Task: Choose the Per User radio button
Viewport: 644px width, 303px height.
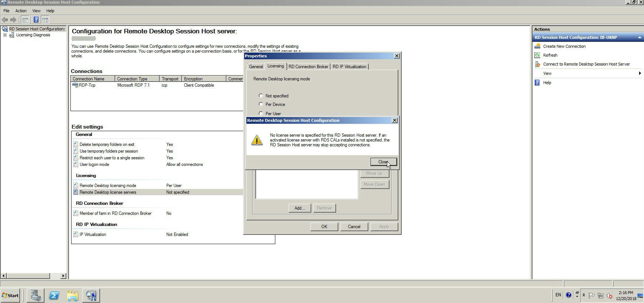Action: (x=261, y=113)
